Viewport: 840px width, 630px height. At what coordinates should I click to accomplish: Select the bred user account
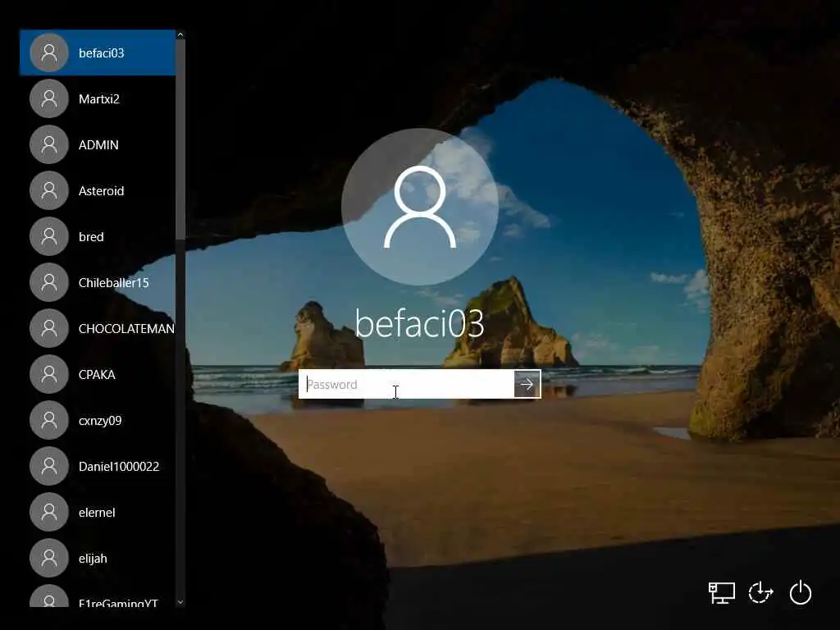(x=98, y=236)
